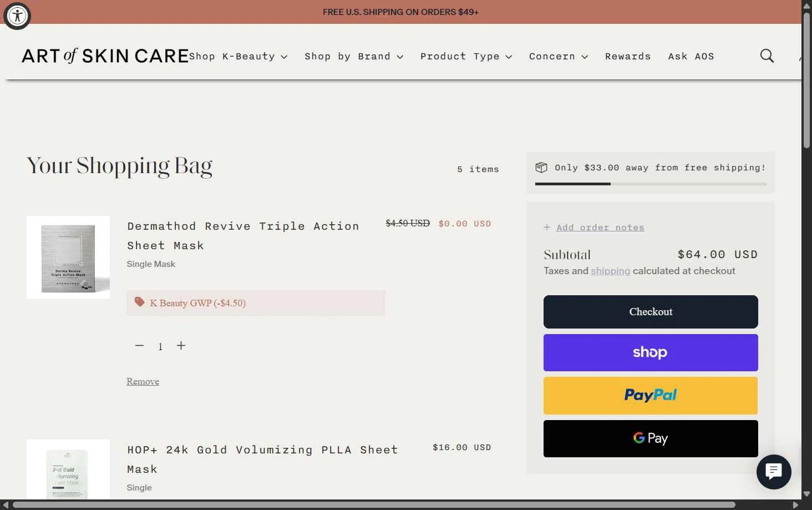Increase quantity with the plus icon
Screen dimensions: 812x510
point(181,346)
